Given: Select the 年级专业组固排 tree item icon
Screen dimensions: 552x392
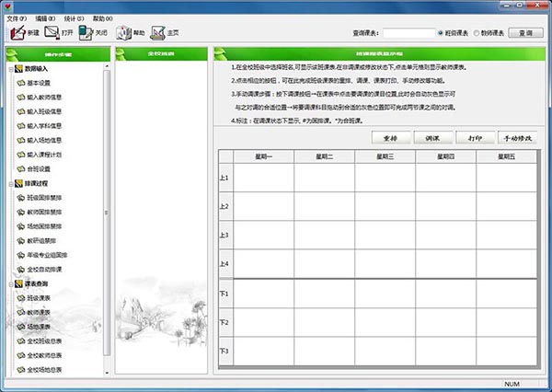Looking at the screenshot, I should 21,255.
